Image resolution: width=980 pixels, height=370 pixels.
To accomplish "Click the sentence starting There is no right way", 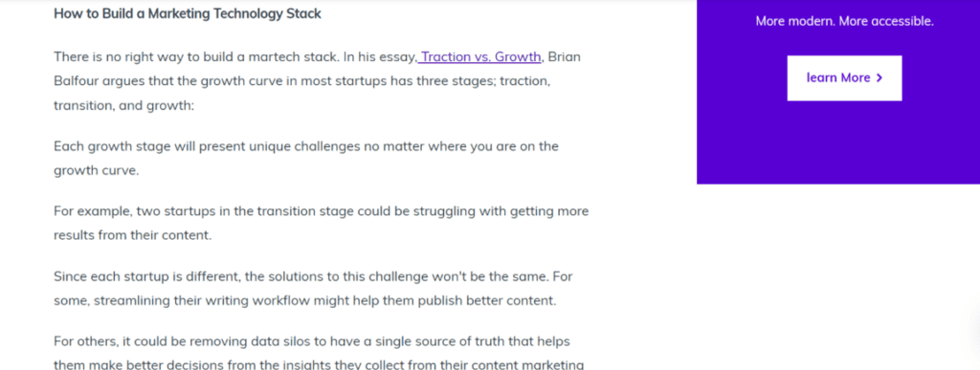I will 196,56.
